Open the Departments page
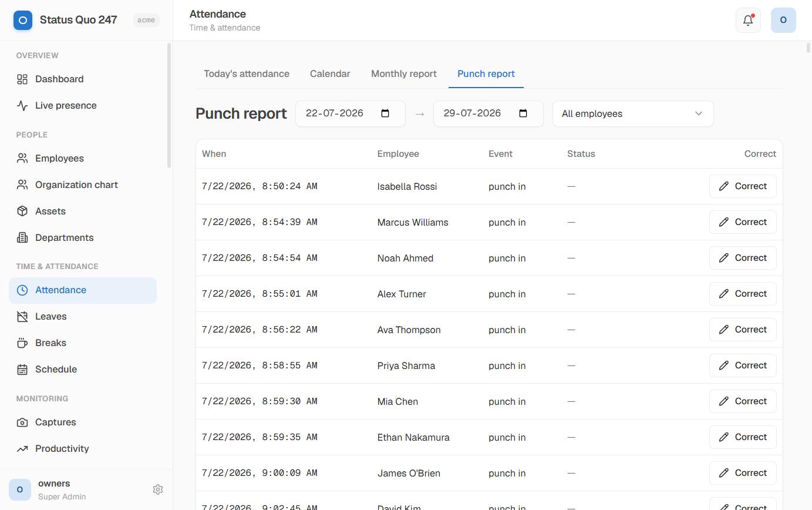This screenshot has height=510, width=812. (x=83, y=237)
